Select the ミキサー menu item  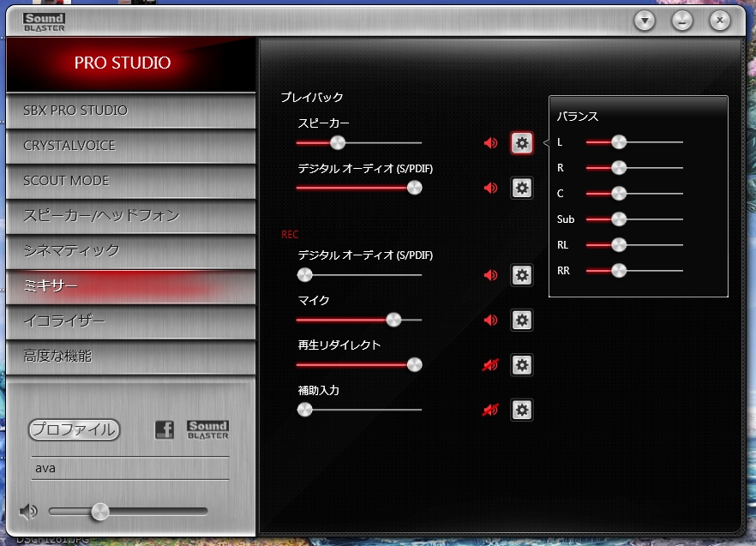click(130, 286)
